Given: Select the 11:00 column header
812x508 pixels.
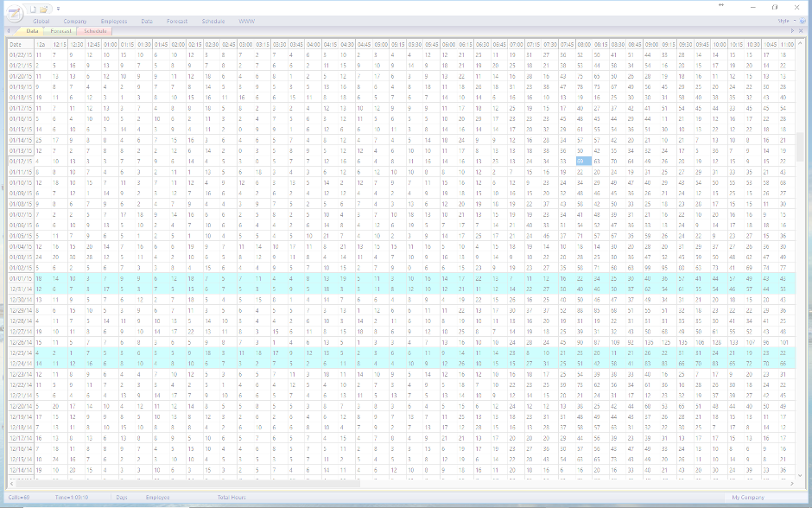Looking at the screenshot, I should pyautogui.click(x=787, y=45).
